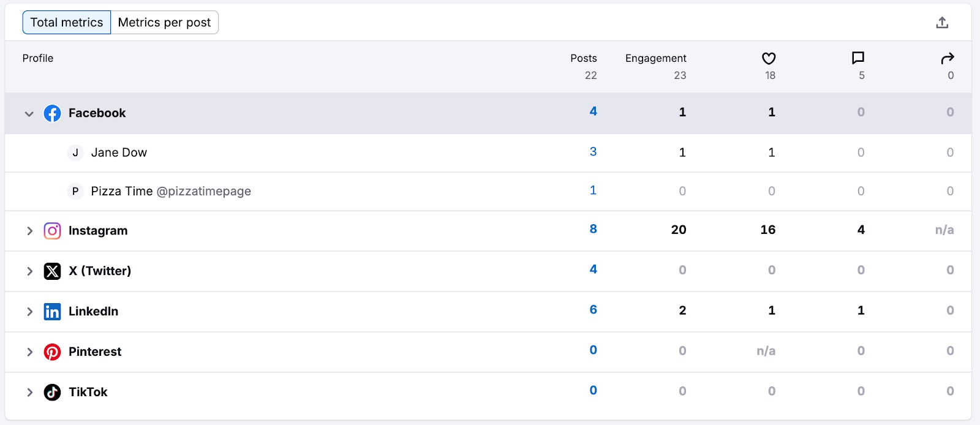Screen dimensions: 980x425
Task: Open X (Twitter)'s 4 posts link
Action: click(593, 269)
